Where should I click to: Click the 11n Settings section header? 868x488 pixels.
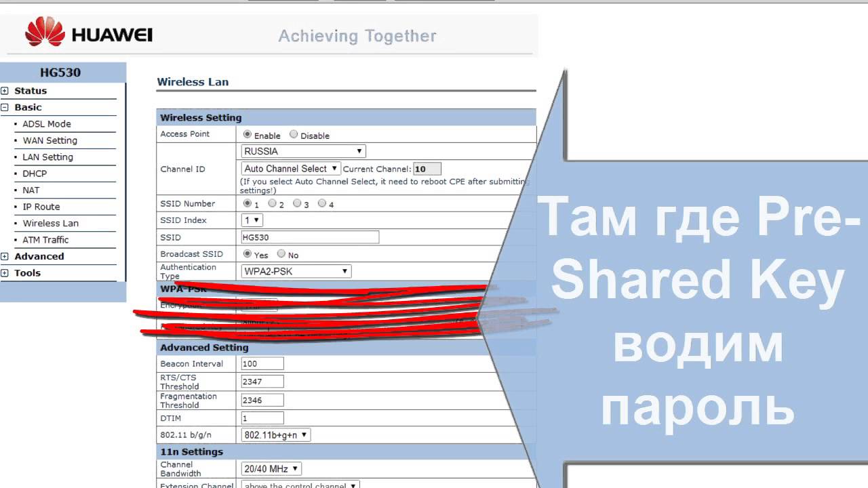[x=191, y=452]
